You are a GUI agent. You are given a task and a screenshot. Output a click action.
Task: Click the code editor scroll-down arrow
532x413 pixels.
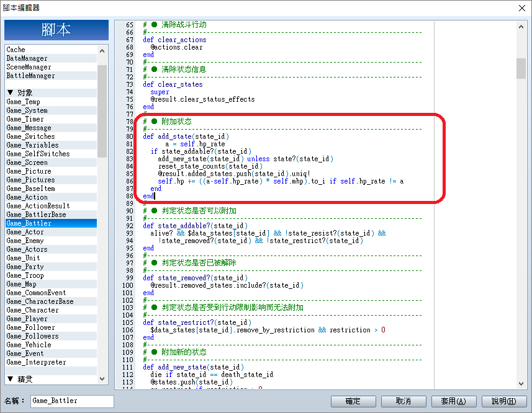pos(521,383)
